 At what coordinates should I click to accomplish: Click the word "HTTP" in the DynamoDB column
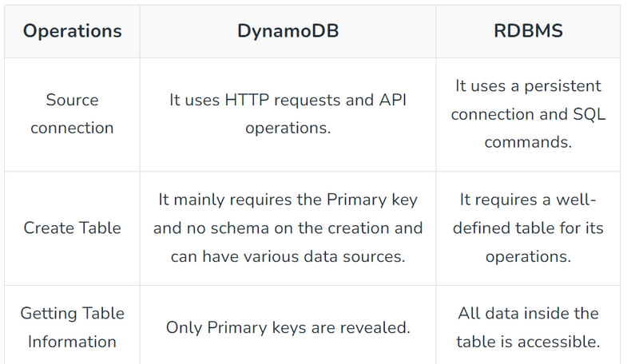click(x=244, y=101)
